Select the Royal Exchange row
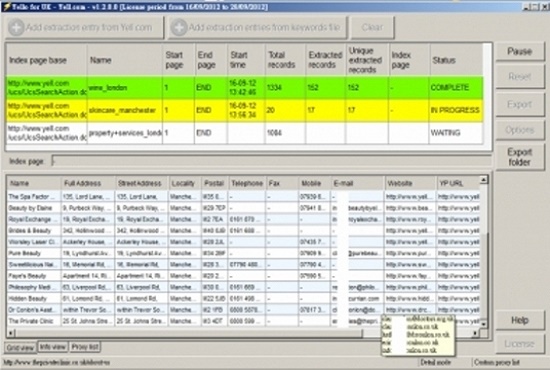This screenshot has width=550, height=370. tap(243, 219)
